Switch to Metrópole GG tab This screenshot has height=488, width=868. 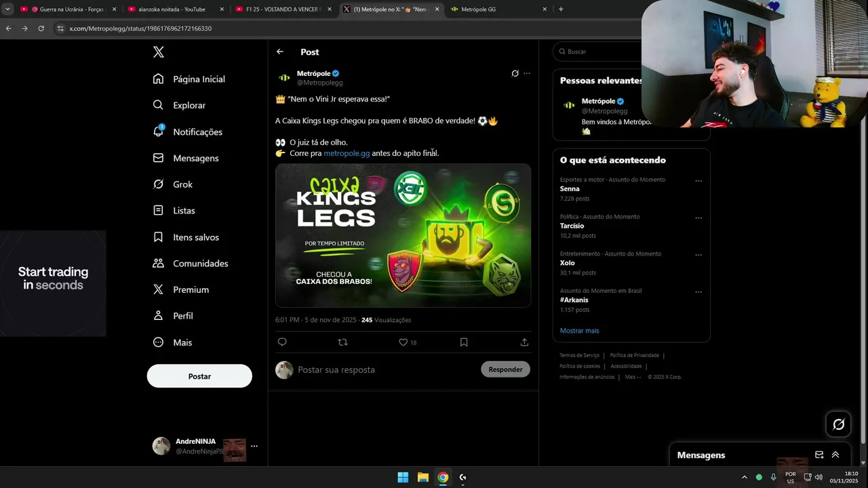[x=498, y=9]
